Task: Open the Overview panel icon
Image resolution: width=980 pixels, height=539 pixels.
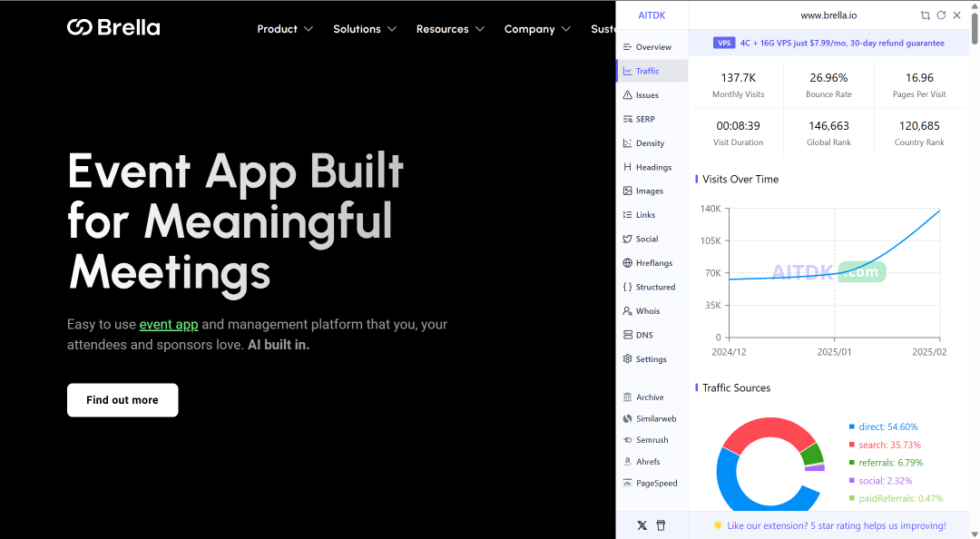Action: click(x=628, y=47)
